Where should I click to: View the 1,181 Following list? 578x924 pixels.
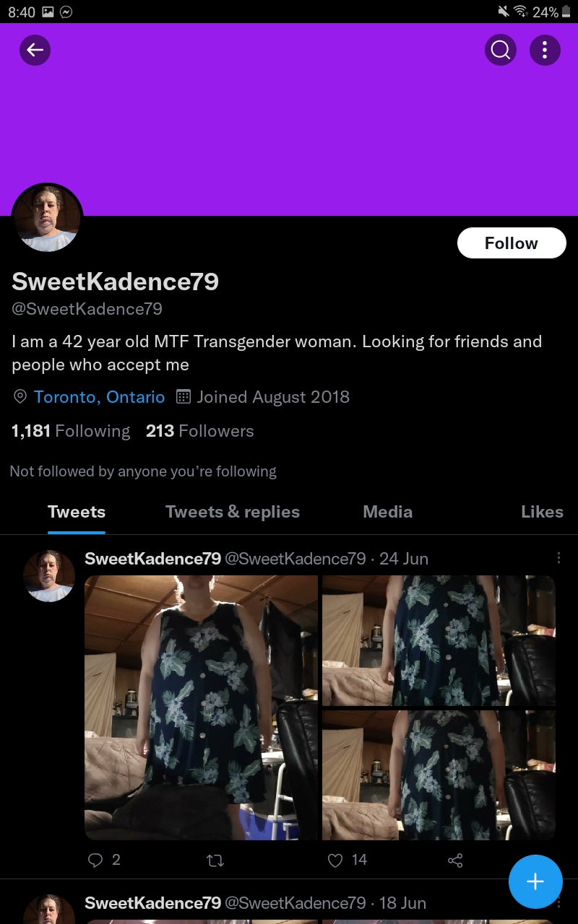[x=71, y=431]
